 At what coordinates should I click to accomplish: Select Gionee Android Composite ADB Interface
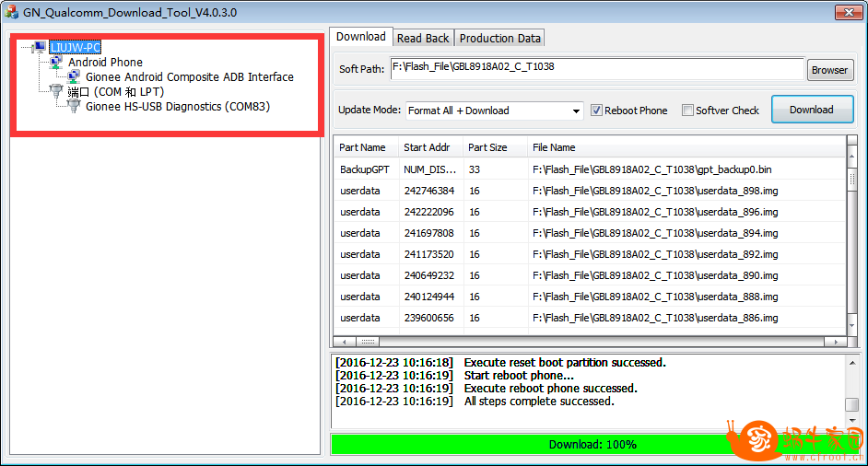click(189, 77)
